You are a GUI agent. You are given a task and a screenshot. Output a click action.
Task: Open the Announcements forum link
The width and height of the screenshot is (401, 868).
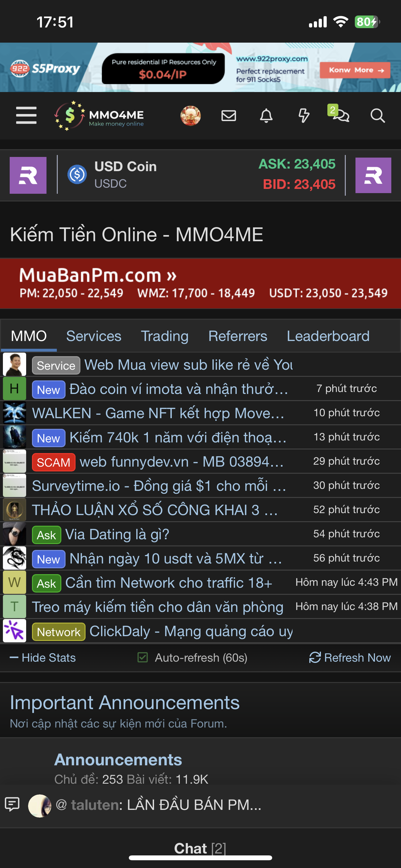point(118,760)
